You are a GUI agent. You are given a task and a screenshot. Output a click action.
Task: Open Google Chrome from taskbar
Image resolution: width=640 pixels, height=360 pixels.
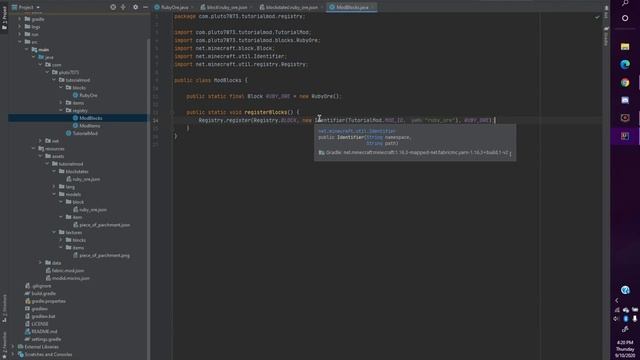coord(625,82)
